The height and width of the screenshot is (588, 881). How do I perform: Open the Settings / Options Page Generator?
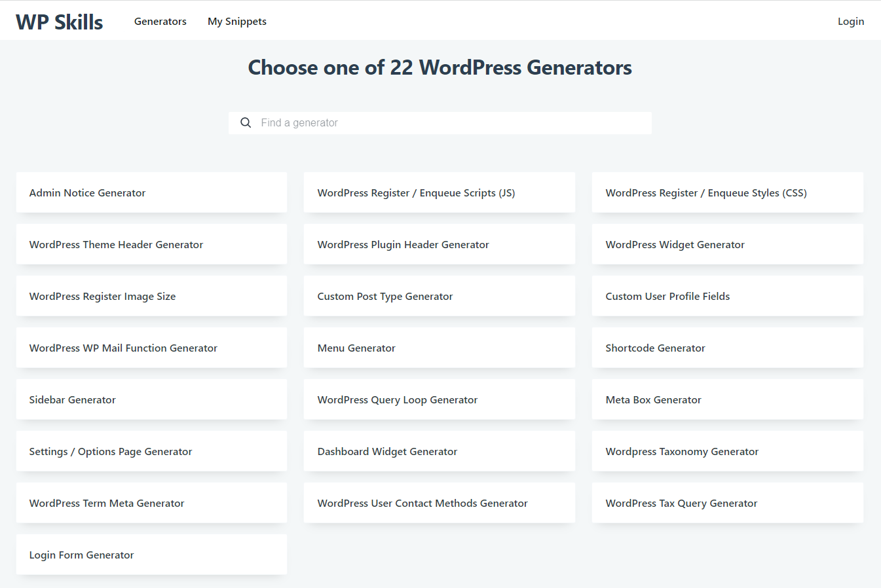pyautogui.click(x=151, y=450)
